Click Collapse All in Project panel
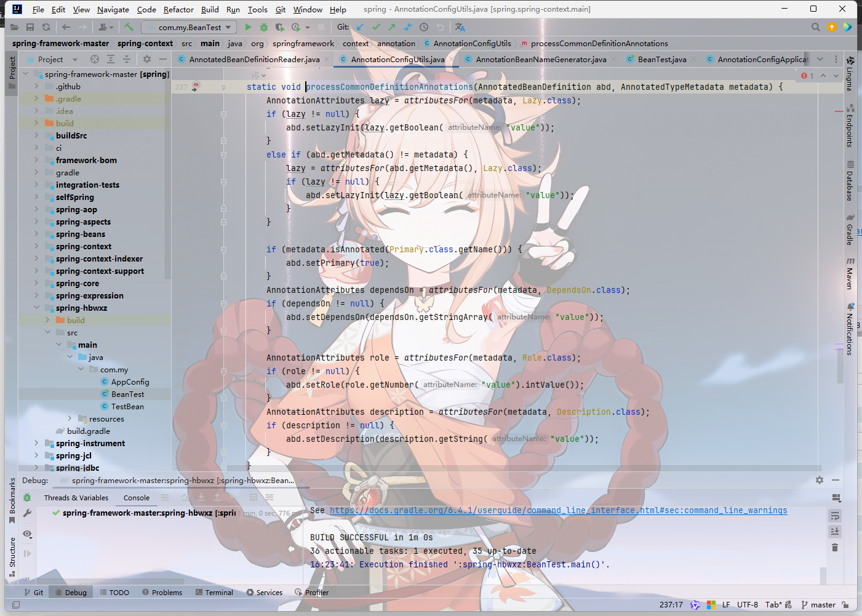Screen dimensions: 862x616 click(127, 59)
